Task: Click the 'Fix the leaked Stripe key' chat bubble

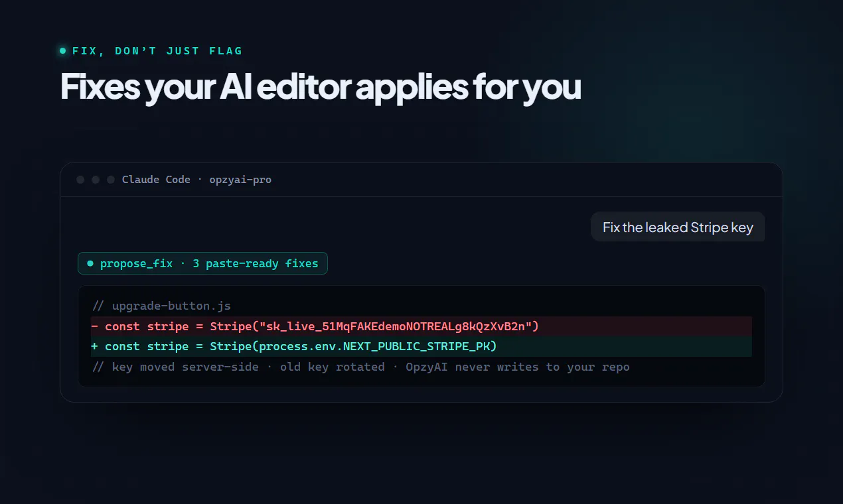Action: click(x=678, y=227)
